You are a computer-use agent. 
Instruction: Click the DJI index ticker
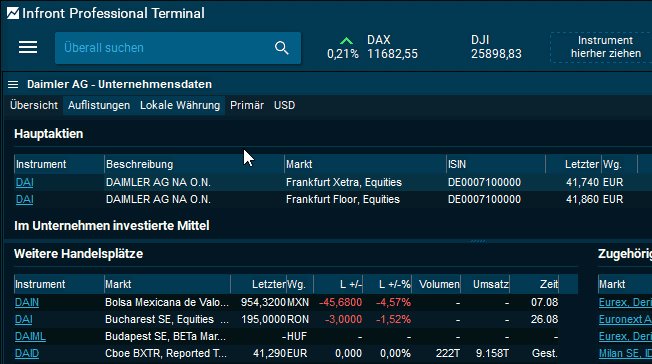click(496, 47)
